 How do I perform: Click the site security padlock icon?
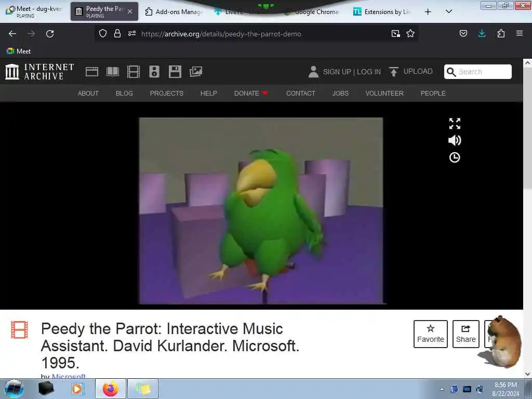pyautogui.click(x=117, y=34)
